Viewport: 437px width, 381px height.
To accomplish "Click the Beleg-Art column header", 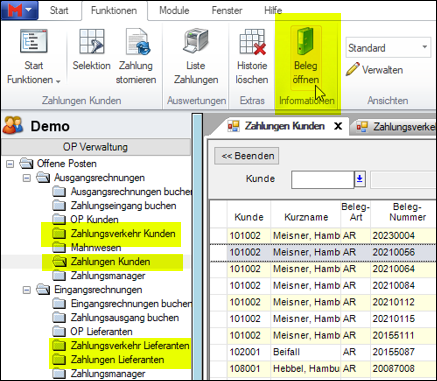I will pos(356,214).
